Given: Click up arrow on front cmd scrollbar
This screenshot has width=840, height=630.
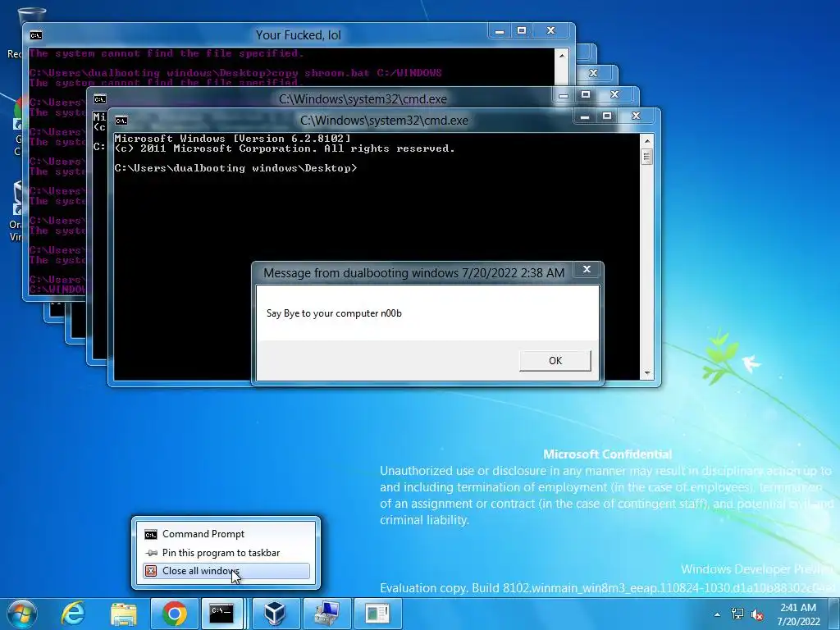Looking at the screenshot, I should pos(647,141).
